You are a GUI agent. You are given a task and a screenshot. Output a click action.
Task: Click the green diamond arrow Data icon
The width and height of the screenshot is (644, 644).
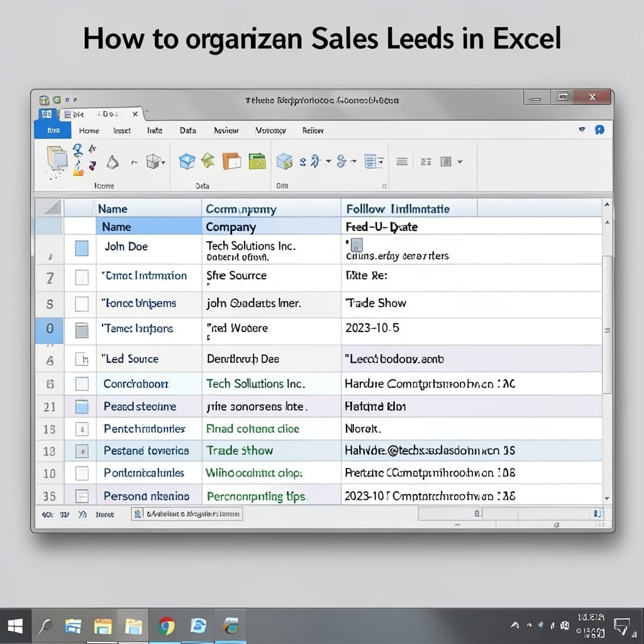point(208,160)
